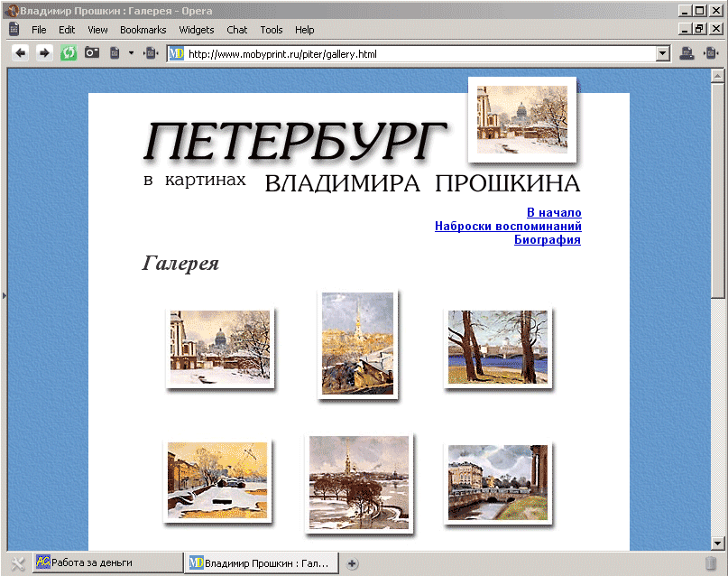The width and height of the screenshot is (728, 576).
Task: Open the "Биография" link
Action: pyautogui.click(x=548, y=239)
